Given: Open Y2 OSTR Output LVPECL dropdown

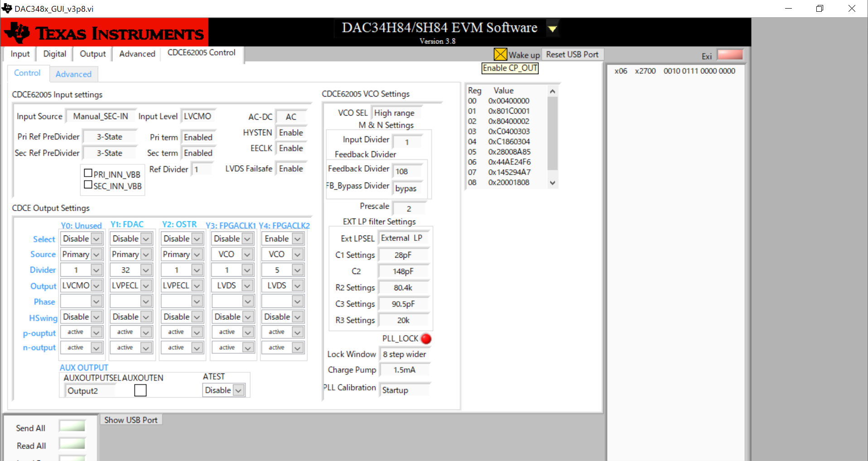Looking at the screenshot, I should pos(182,286).
